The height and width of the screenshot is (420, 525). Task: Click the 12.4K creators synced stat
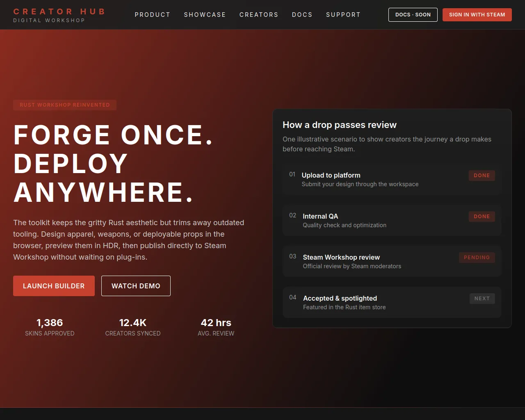(x=133, y=327)
